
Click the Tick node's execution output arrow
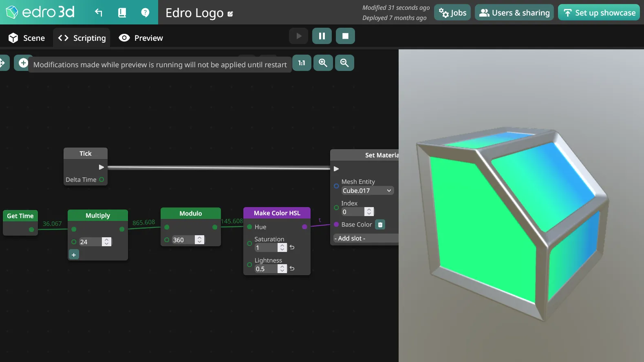(101, 167)
